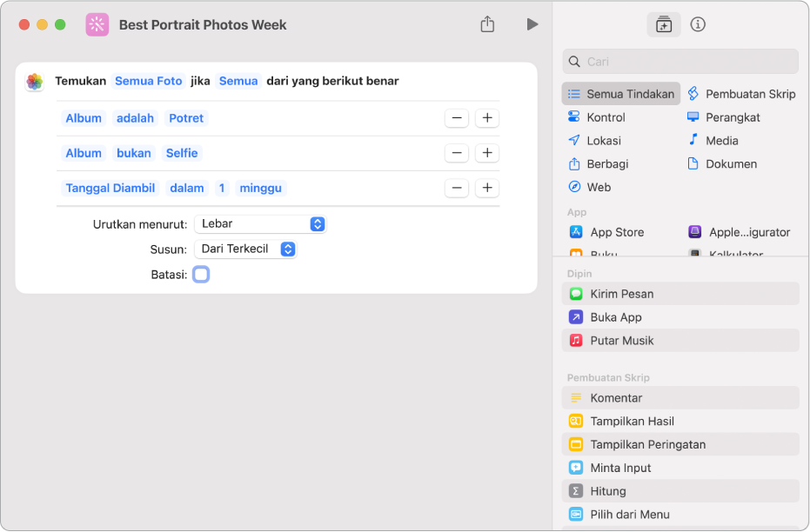Screen dimensions: 810x532
Task: Enable the Batasi checkbox
Action: click(201, 275)
